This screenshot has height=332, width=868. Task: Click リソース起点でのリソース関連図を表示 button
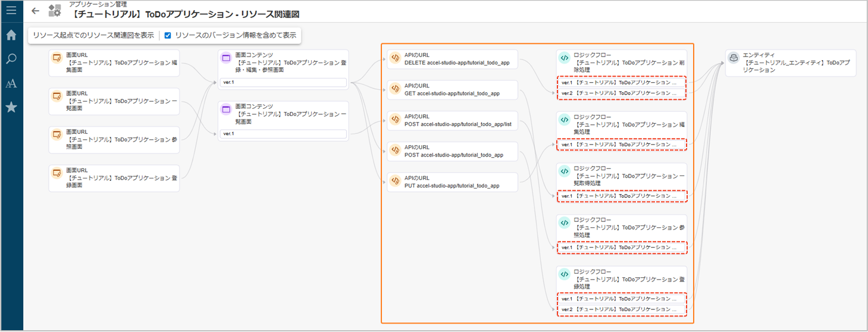(x=93, y=36)
